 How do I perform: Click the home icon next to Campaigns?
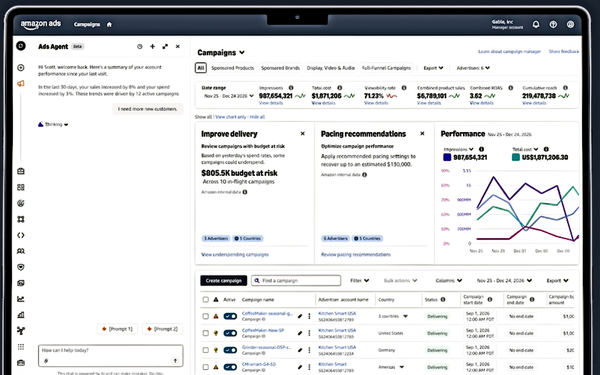point(109,24)
